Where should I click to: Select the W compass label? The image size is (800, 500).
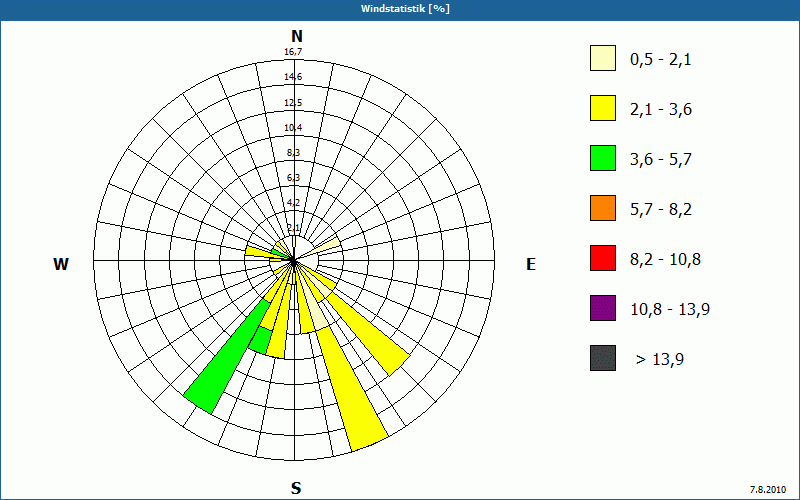pyautogui.click(x=61, y=264)
